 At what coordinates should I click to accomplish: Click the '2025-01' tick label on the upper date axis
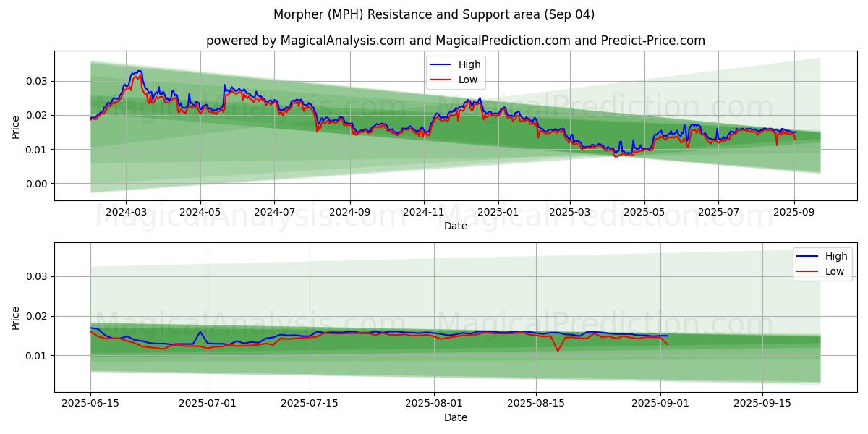pos(498,213)
